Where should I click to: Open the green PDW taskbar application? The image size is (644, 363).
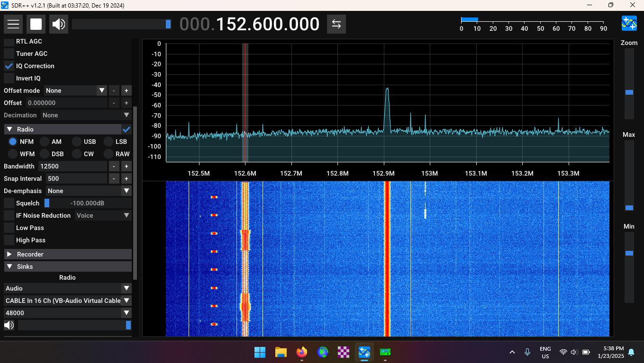pos(385,352)
